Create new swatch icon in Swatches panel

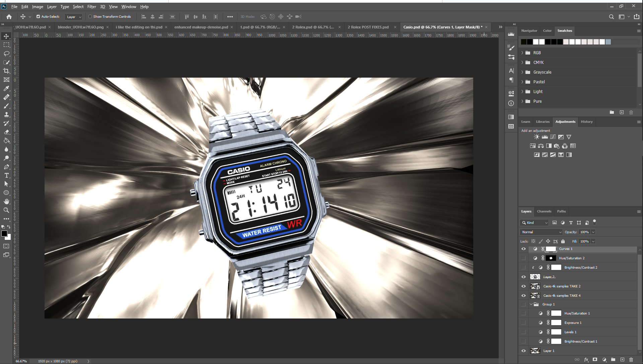[622, 112]
